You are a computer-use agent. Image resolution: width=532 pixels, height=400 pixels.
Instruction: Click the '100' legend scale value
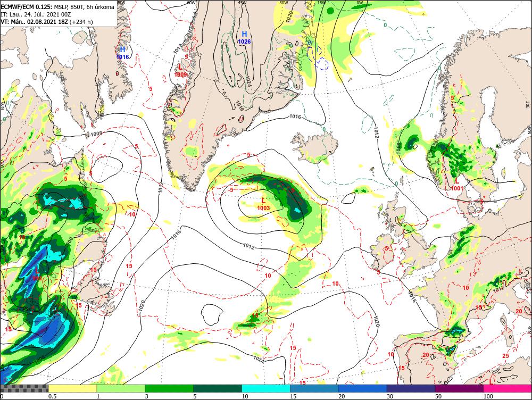(x=488, y=396)
